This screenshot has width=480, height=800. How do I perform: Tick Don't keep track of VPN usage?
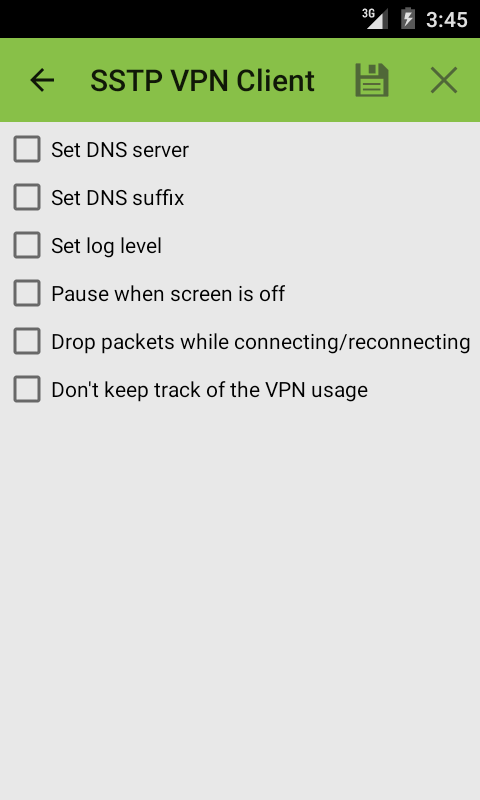(x=27, y=389)
